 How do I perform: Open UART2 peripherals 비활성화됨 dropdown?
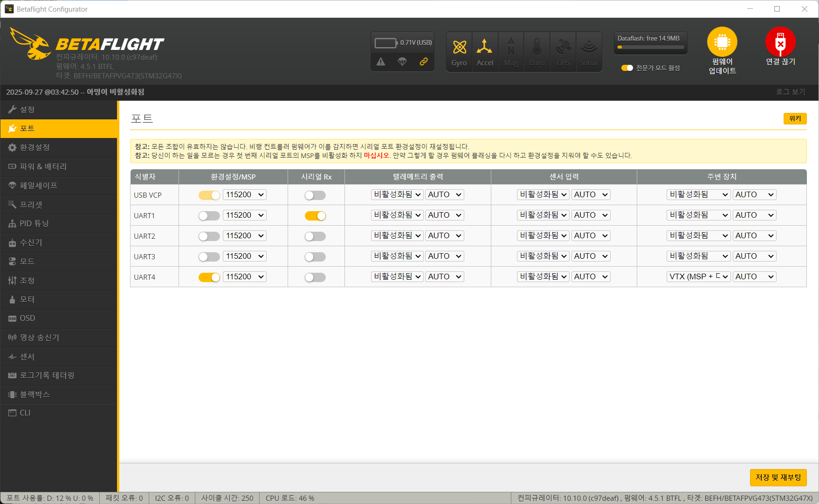[x=698, y=235]
